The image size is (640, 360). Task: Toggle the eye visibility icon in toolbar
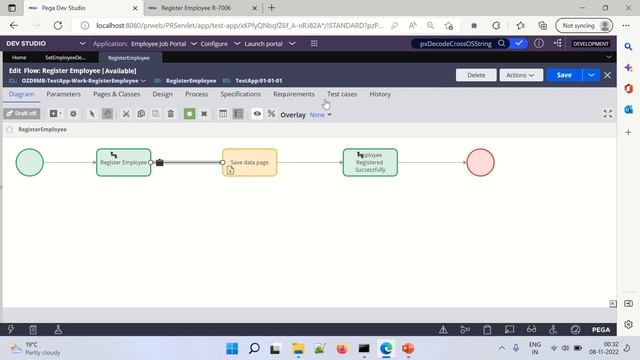pos(257,114)
